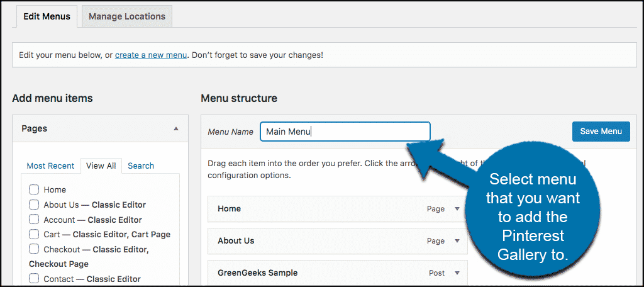Expand the Home menu item arrow
644x287 pixels.
coord(457,209)
